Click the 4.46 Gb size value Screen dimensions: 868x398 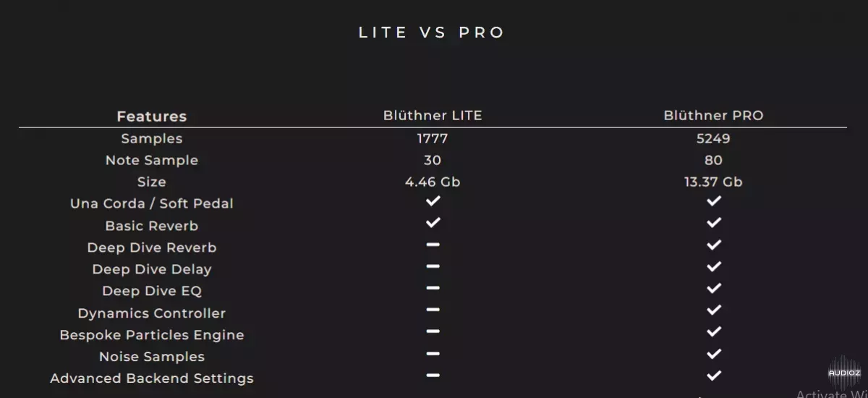pyautogui.click(x=433, y=182)
